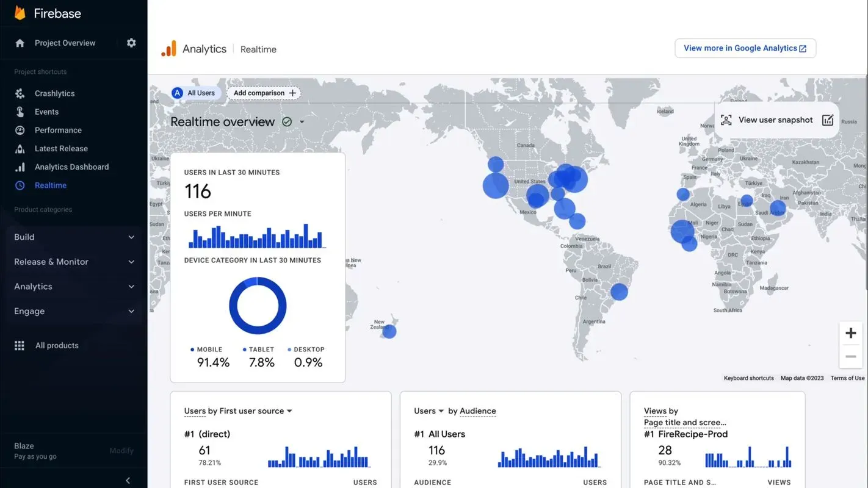Click the DESKTOP 0.9% legend entry
This screenshot has height=488, width=868.
coord(308,357)
